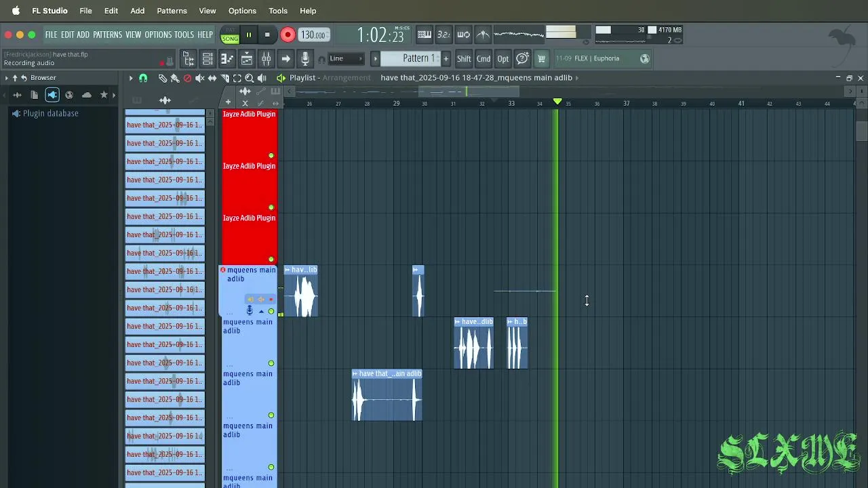Open PATTERNS in the FL toolbar menu
This screenshot has height=488, width=868.
(x=107, y=35)
